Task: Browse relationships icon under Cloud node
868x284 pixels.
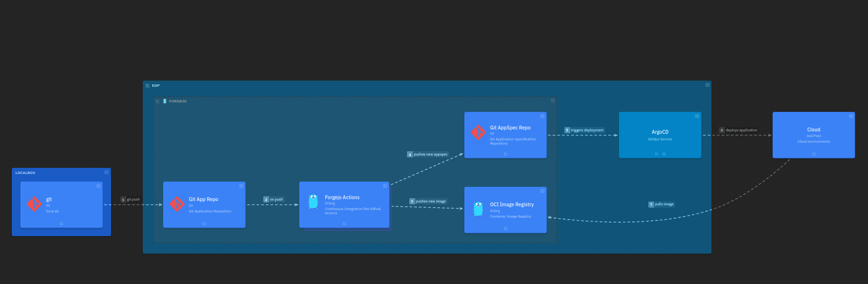Action: click(814, 154)
